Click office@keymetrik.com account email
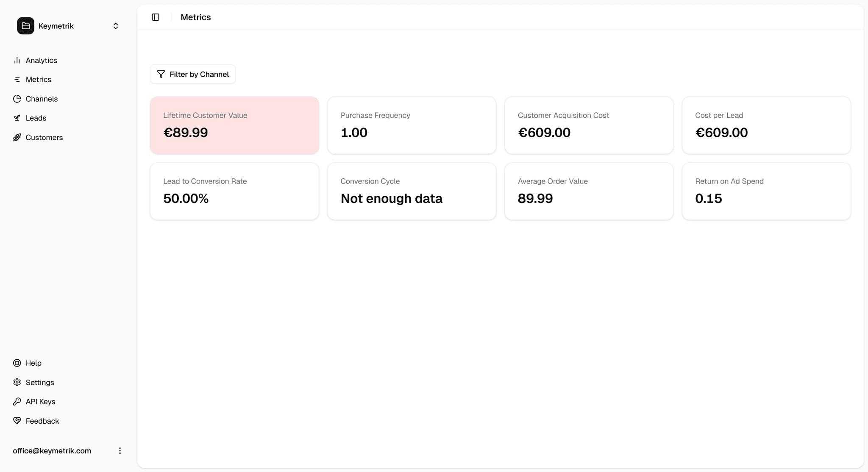The width and height of the screenshot is (868, 472). 52,451
